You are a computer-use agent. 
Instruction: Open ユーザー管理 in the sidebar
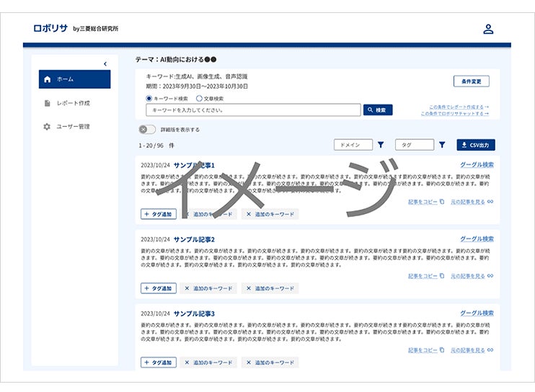point(73,126)
